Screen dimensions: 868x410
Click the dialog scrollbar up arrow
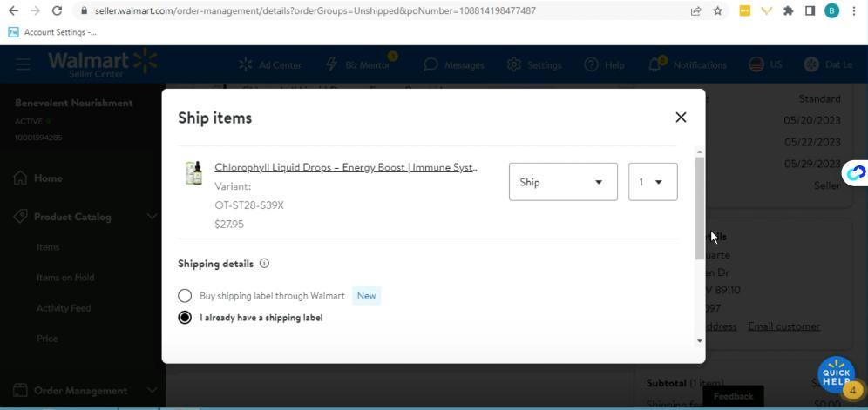click(700, 151)
